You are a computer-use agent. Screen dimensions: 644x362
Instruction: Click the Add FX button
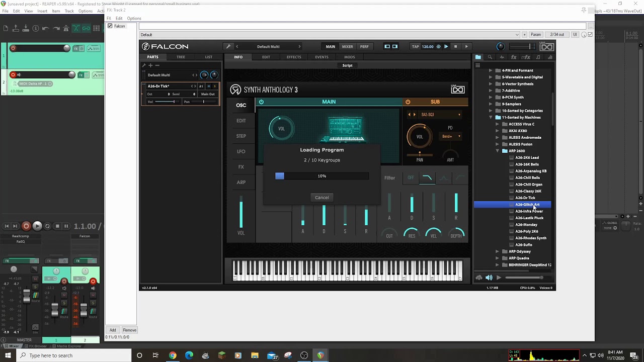coord(113,330)
